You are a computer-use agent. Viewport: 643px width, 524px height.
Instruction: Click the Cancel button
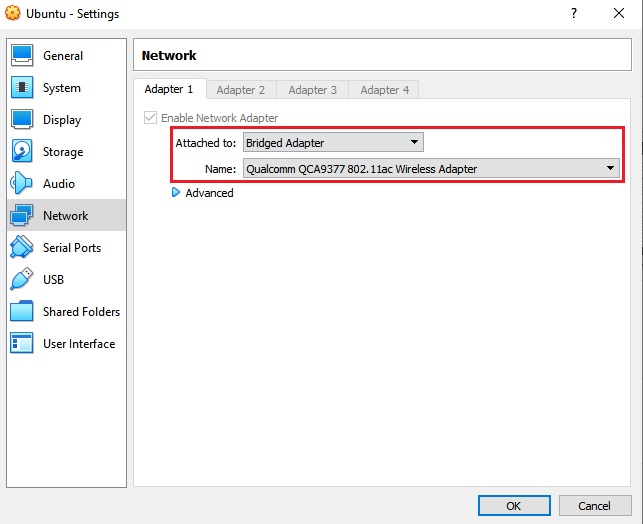tap(594, 505)
